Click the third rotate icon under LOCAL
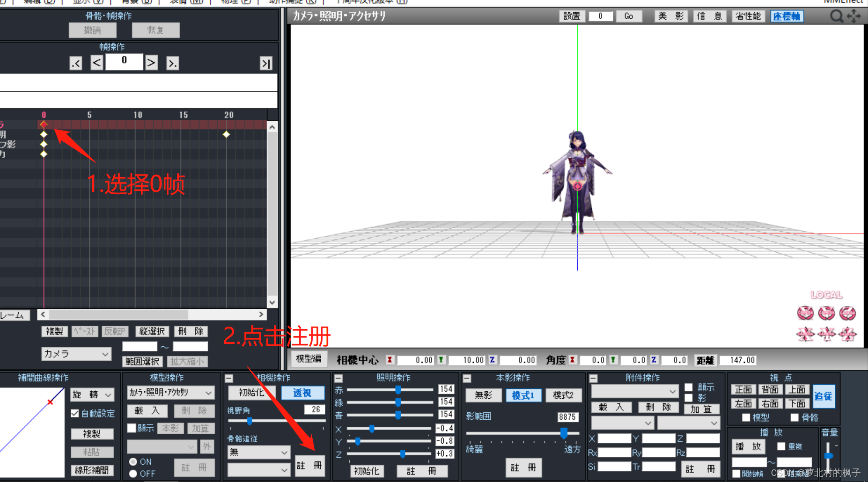The image size is (868, 482). point(847,313)
